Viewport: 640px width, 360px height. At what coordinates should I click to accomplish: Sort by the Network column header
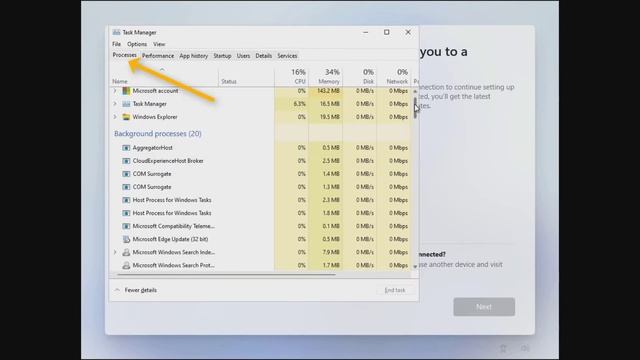(x=394, y=76)
